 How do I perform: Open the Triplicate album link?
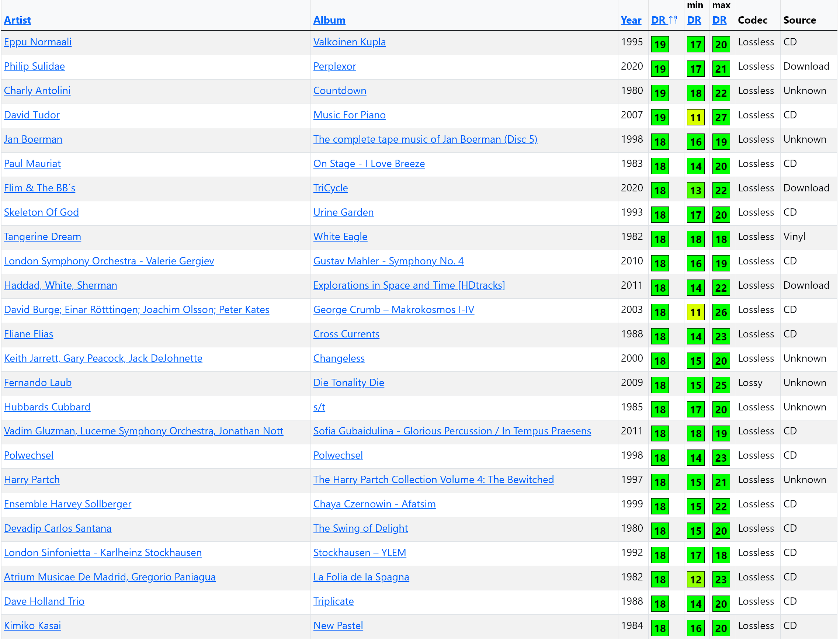tap(333, 602)
